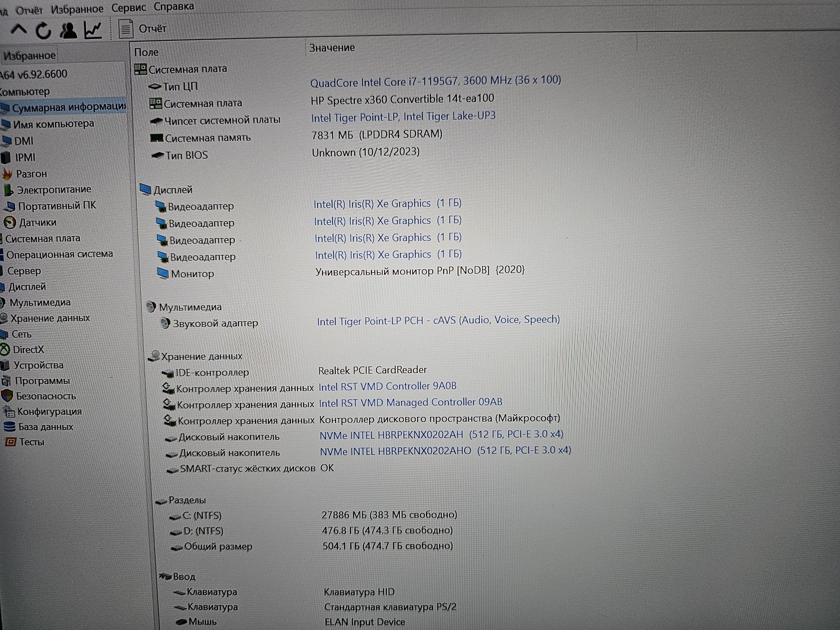
Task: Click the Портативный ПК laptop icon
Action: pyautogui.click(x=10, y=206)
